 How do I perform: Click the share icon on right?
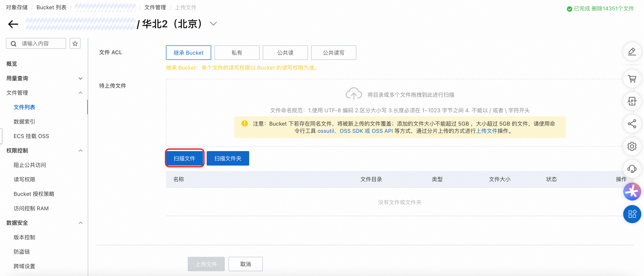632,124
